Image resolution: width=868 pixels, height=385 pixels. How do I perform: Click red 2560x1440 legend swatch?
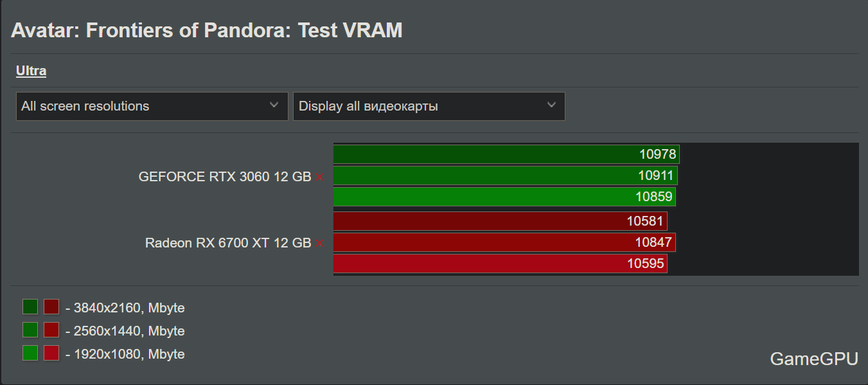coord(51,330)
